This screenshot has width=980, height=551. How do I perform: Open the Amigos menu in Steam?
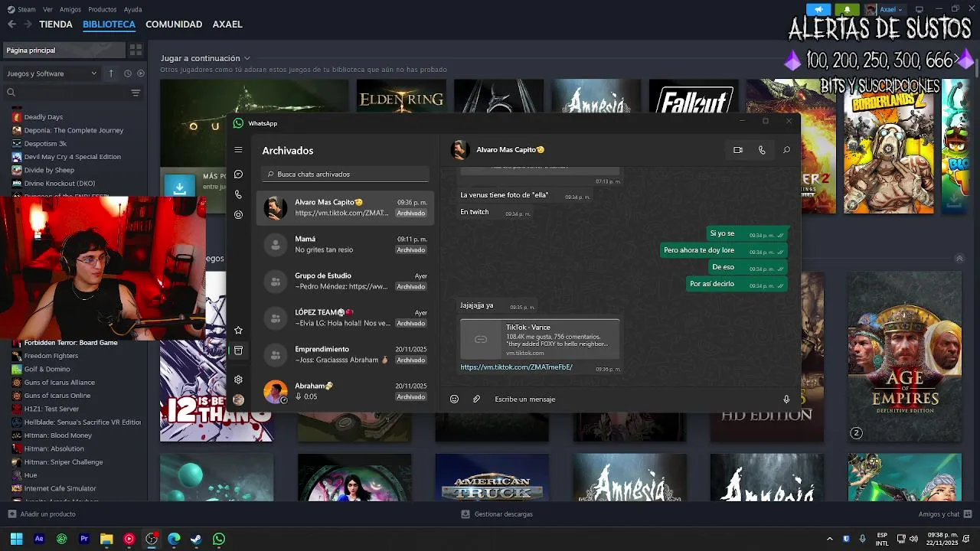pyautogui.click(x=70, y=9)
